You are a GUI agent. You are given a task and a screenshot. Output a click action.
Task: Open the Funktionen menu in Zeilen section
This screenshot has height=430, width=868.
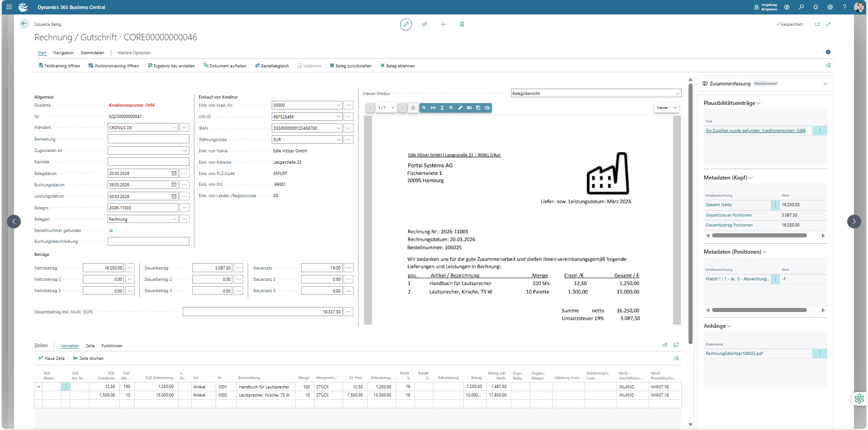coord(112,346)
